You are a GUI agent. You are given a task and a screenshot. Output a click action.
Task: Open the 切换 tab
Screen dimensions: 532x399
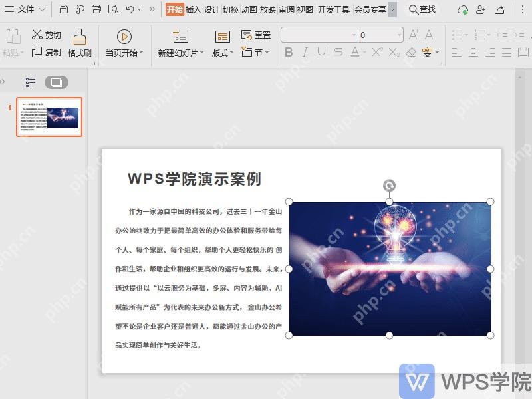tap(230, 9)
